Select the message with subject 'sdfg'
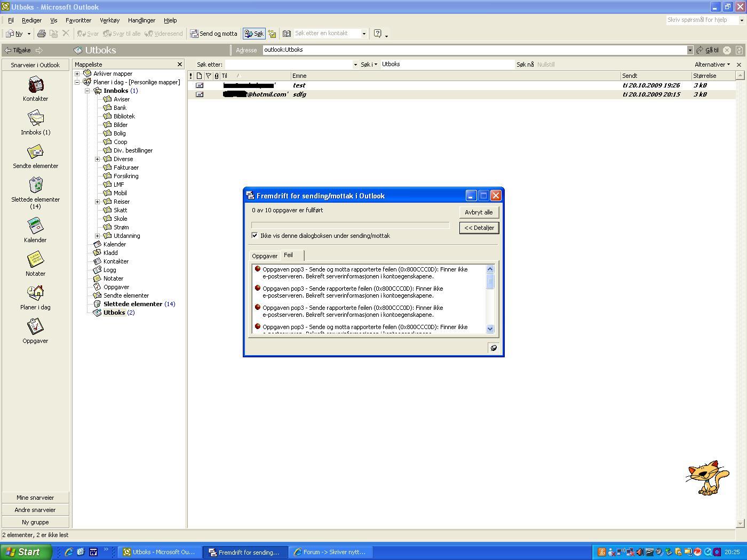This screenshot has height=560, width=747. click(x=462, y=94)
